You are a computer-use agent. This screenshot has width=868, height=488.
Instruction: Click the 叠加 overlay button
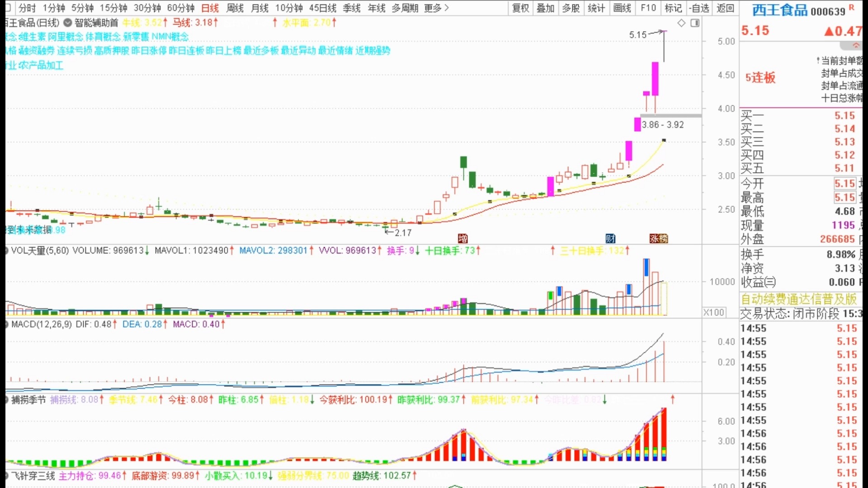click(x=546, y=8)
